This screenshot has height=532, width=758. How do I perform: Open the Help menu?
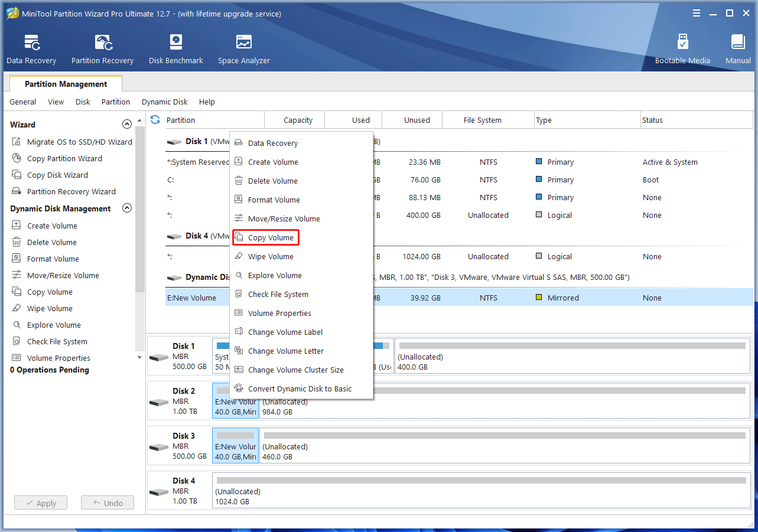[x=207, y=102]
